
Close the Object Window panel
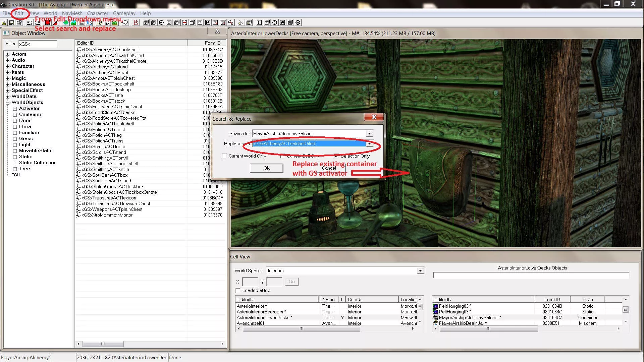click(x=217, y=31)
